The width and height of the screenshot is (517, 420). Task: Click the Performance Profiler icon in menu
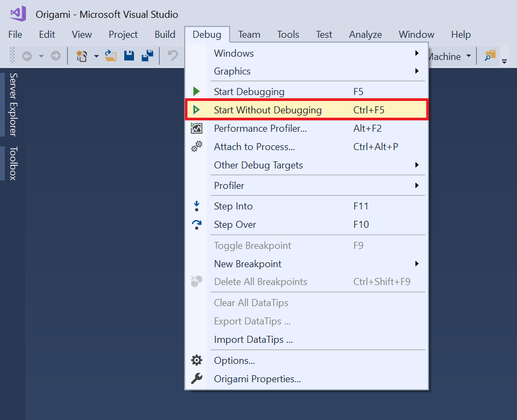[197, 128]
